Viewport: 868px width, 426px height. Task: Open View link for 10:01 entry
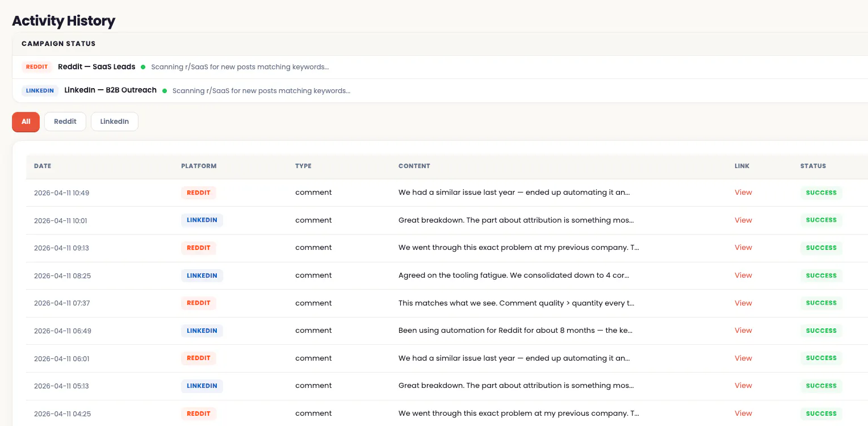[x=743, y=220]
